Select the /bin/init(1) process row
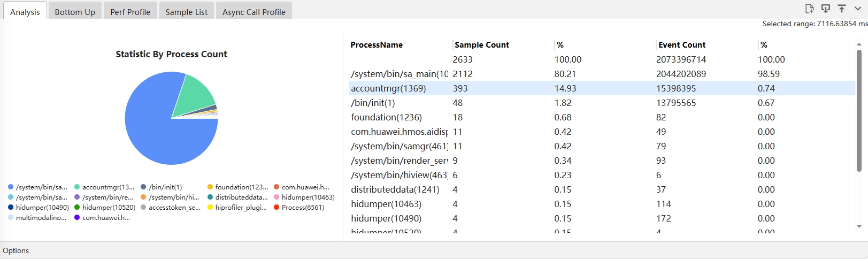Viewport: 868px width, 259px height. [373, 103]
